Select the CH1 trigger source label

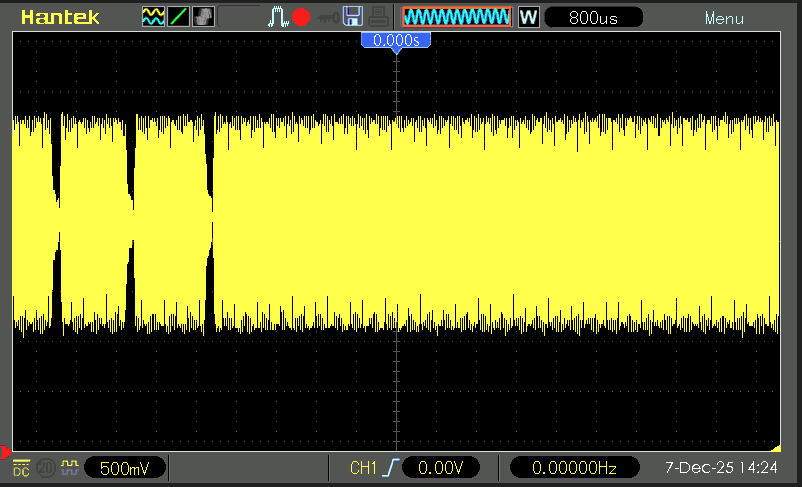point(365,468)
